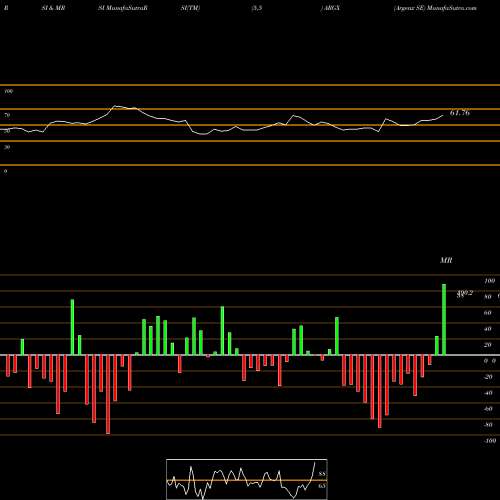Click the -80 label on MR axis
The image size is (500, 500).
pyautogui.click(x=488, y=425)
